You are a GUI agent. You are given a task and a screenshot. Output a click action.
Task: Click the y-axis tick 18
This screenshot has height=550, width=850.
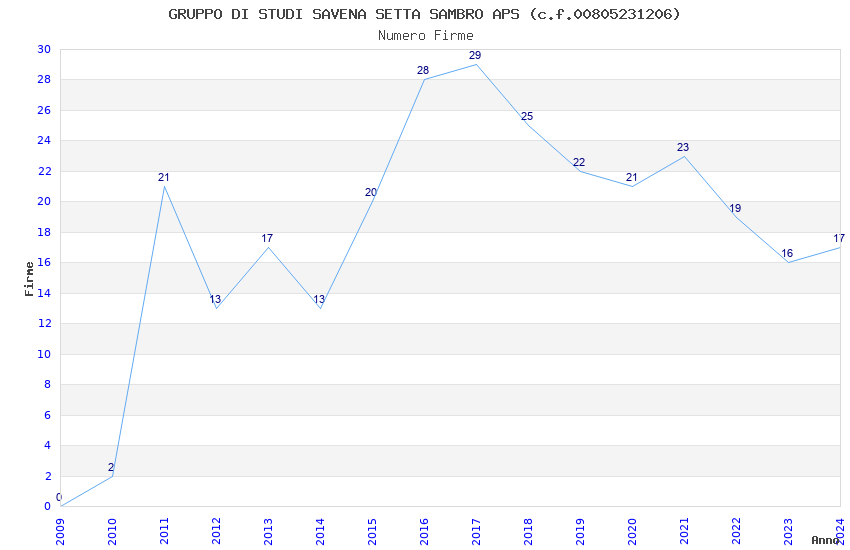(44, 232)
